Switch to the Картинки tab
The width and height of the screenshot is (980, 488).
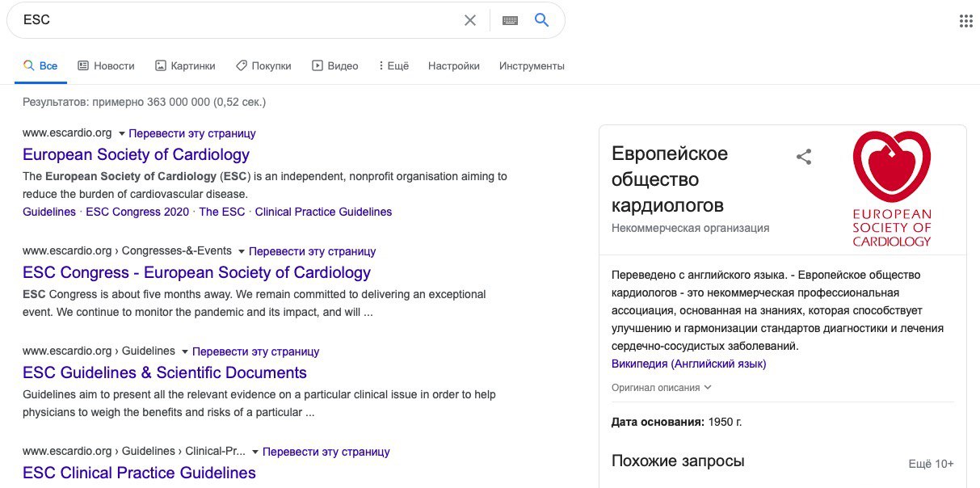pos(185,65)
